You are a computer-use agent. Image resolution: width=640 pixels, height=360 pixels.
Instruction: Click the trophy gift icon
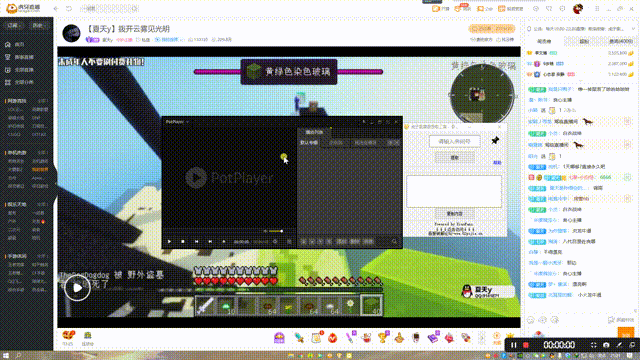(x=383, y=337)
